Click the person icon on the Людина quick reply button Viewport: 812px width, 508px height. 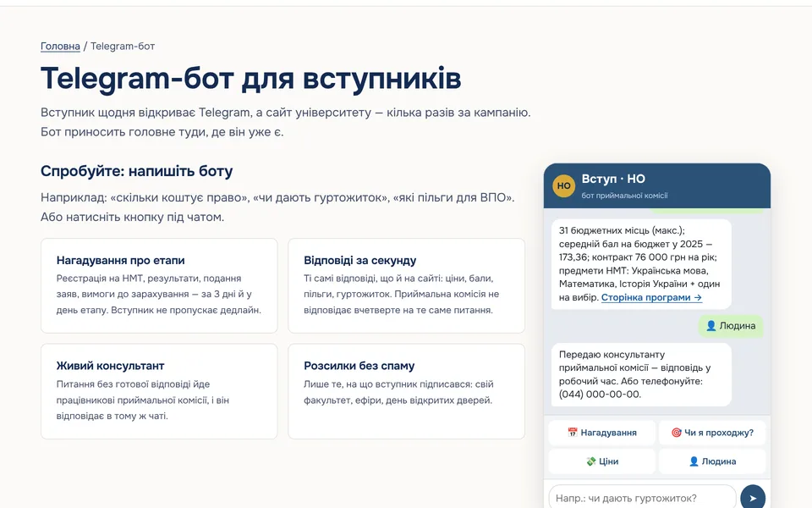tap(694, 461)
